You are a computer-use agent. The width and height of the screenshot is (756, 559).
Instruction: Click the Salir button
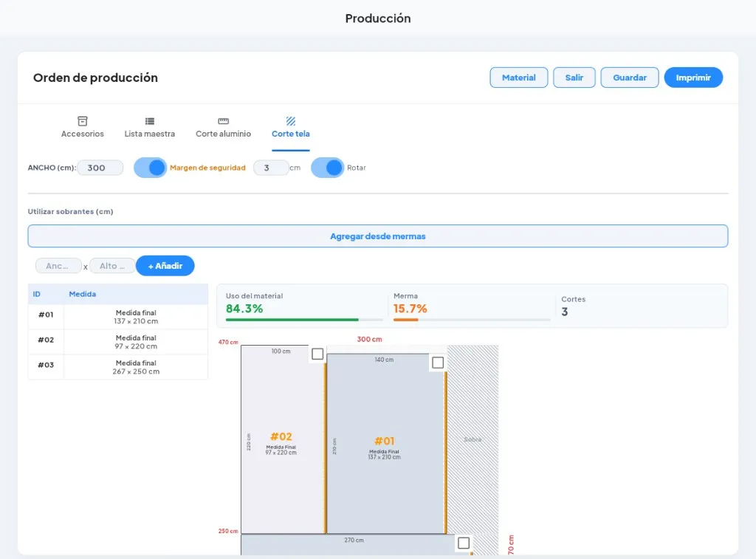pos(574,78)
